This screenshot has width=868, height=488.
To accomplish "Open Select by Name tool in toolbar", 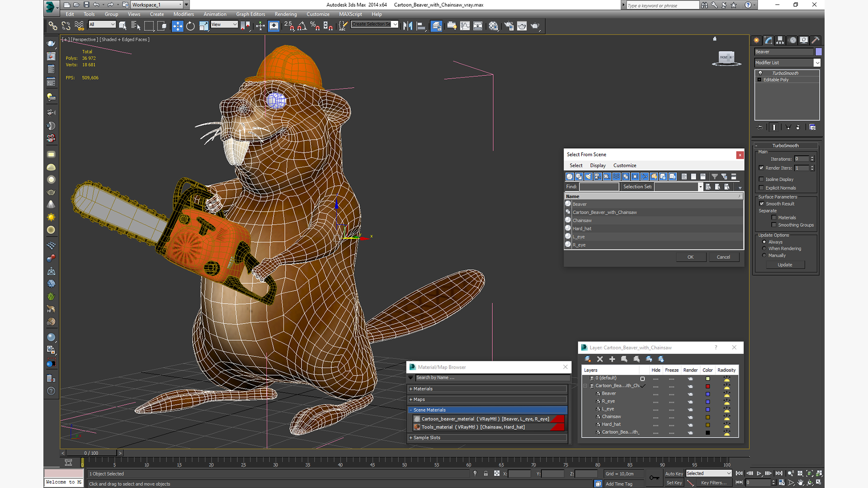I will (136, 26).
